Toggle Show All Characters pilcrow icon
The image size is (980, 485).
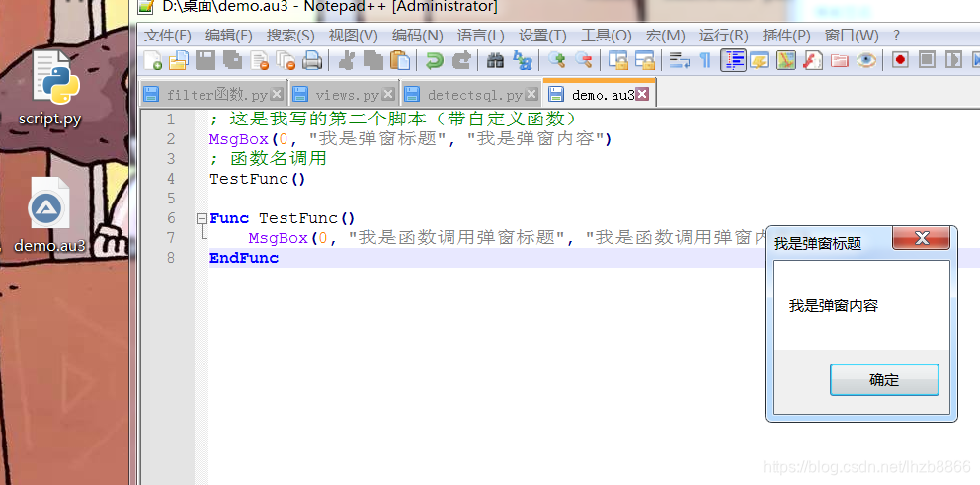(x=705, y=60)
